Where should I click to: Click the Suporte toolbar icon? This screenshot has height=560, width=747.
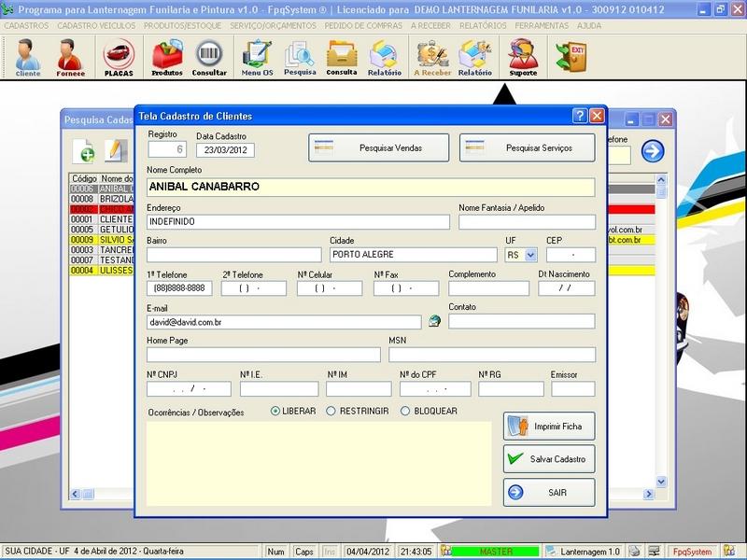pos(523,57)
